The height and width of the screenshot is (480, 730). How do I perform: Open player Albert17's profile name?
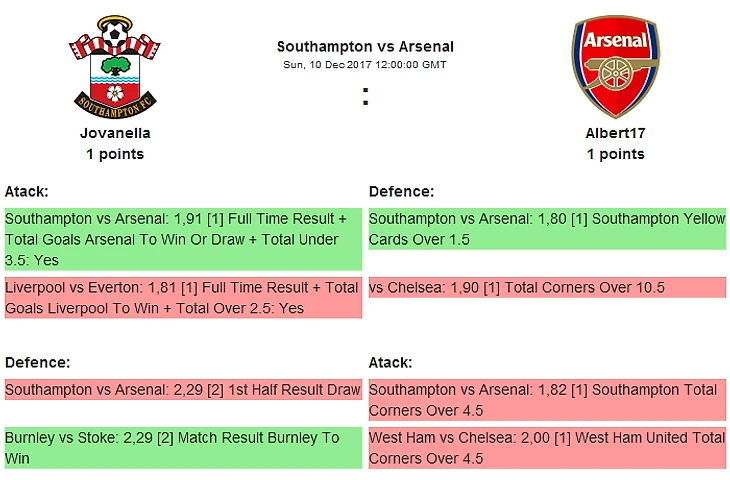point(615,132)
